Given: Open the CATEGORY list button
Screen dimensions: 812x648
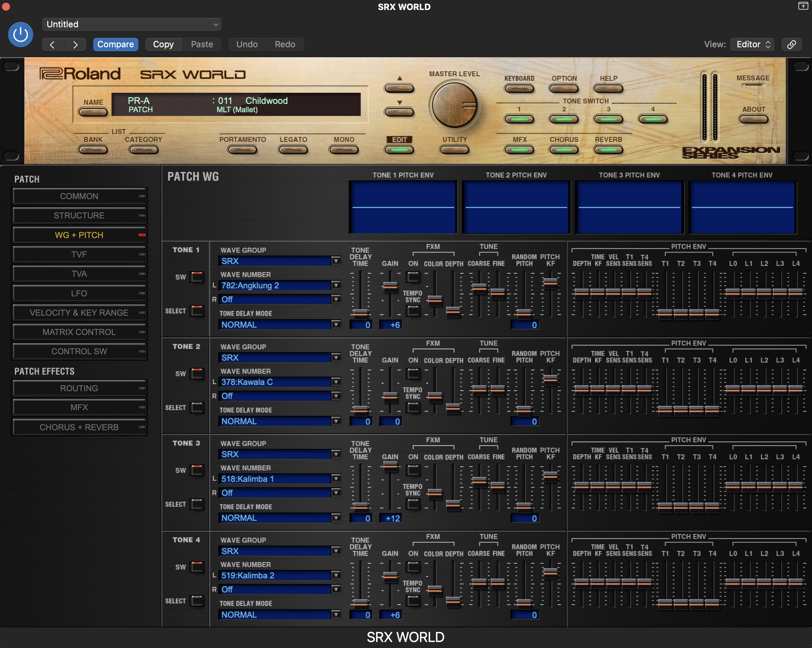Looking at the screenshot, I should 143,150.
